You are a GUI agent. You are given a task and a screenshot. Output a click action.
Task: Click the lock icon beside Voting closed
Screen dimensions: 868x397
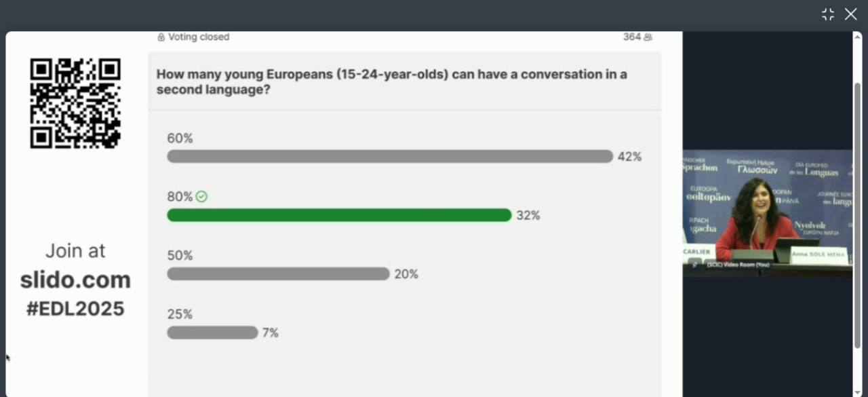click(x=161, y=37)
